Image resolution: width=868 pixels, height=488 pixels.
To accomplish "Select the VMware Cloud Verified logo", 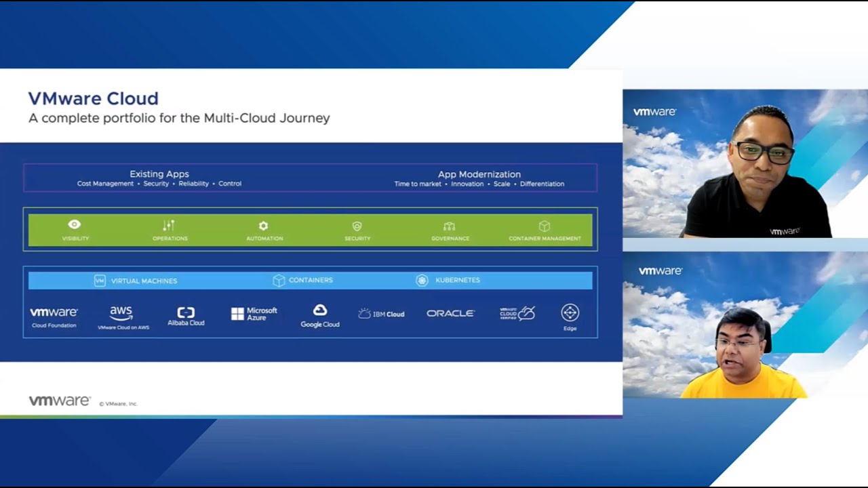I will (517, 313).
